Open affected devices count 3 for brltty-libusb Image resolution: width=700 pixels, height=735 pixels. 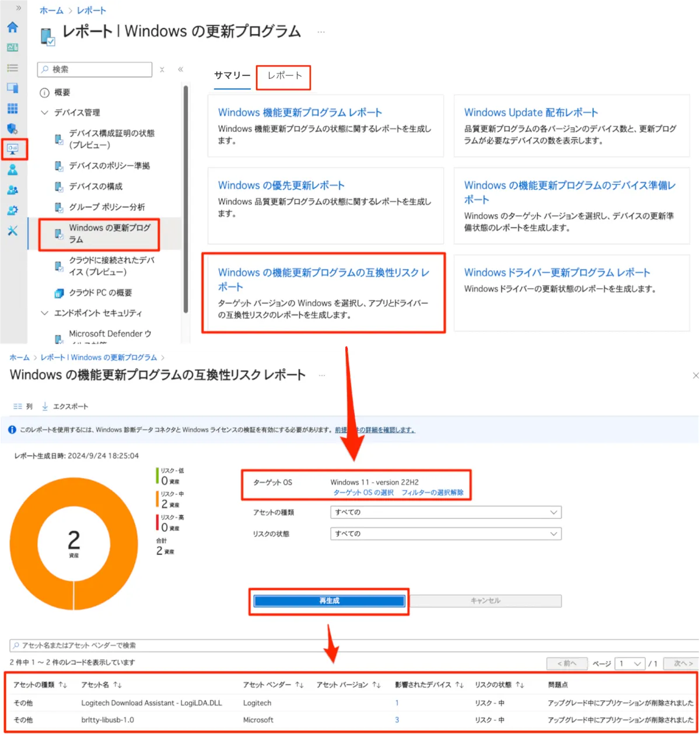(397, 720)
